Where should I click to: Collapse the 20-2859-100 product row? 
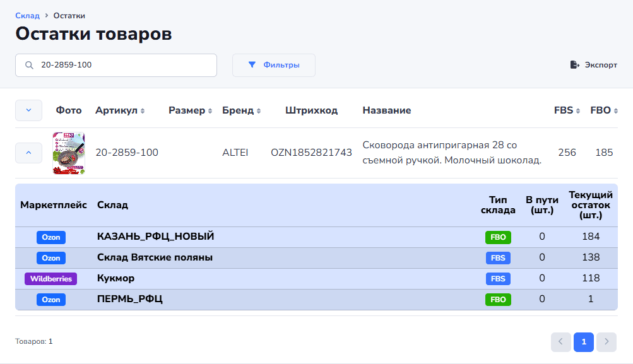click(28, 153)
